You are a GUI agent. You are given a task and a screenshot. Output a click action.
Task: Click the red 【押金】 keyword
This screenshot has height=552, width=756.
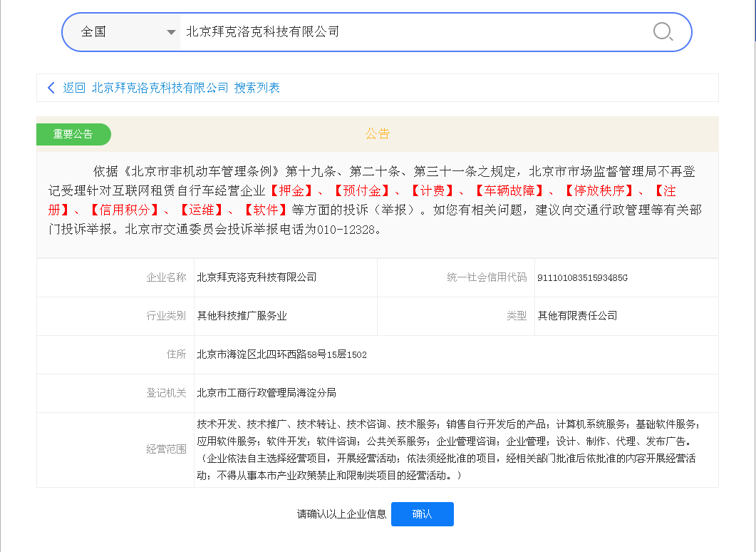(x=291, y=191)
